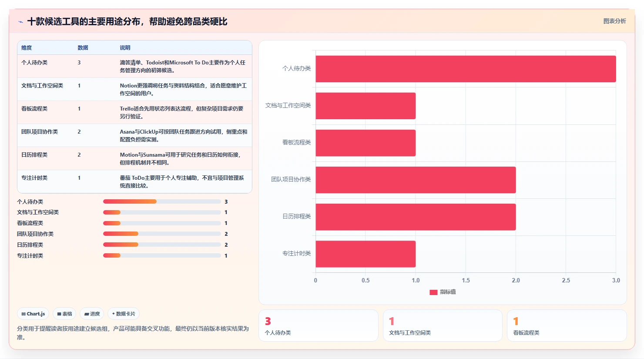Open the 文档与工作空间类 data card
The height and width of the screenshot is (359, 644).
click(443, 325)
